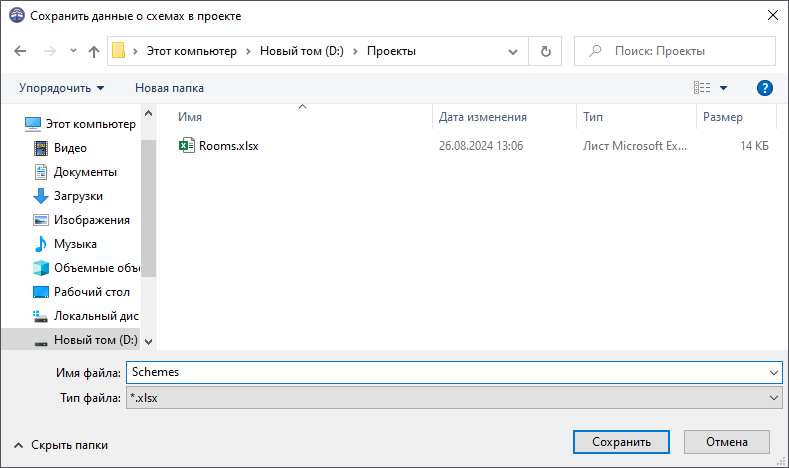Go up one folder level

pos(94,51)
